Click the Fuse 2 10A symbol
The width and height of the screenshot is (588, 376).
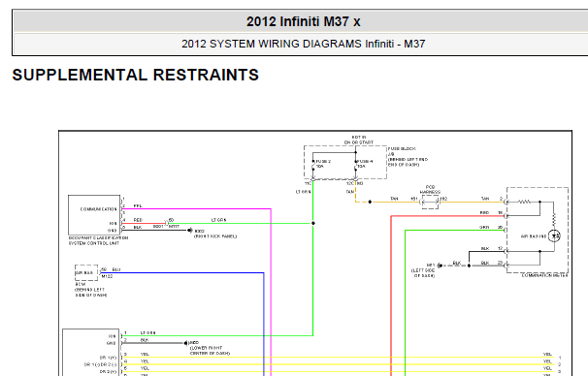313,164
